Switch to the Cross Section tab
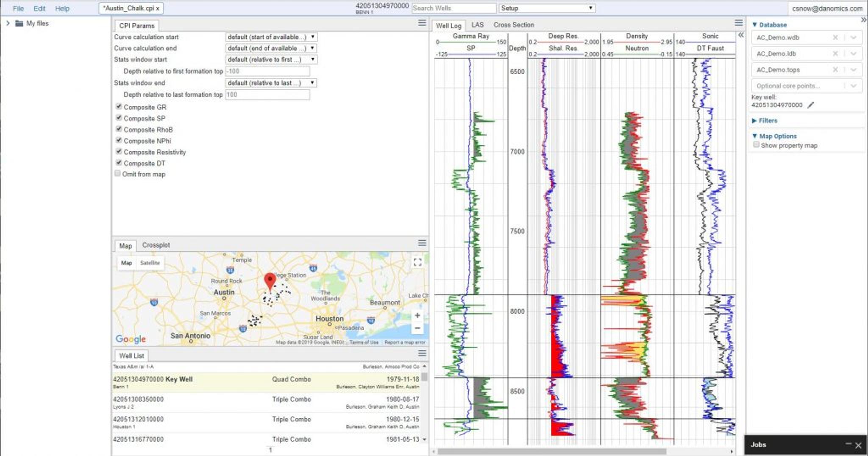Screen dimensions: 868x456 (x=513, y=25)
